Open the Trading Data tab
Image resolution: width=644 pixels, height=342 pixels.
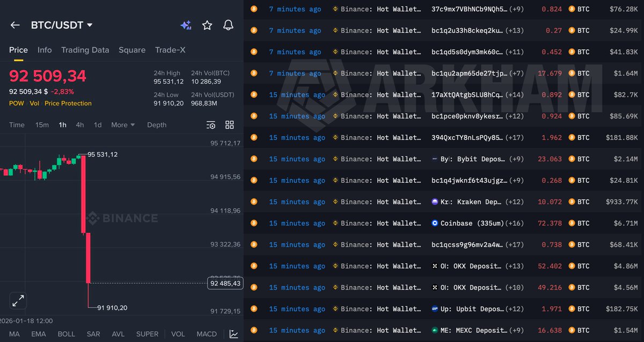point(85,50)
